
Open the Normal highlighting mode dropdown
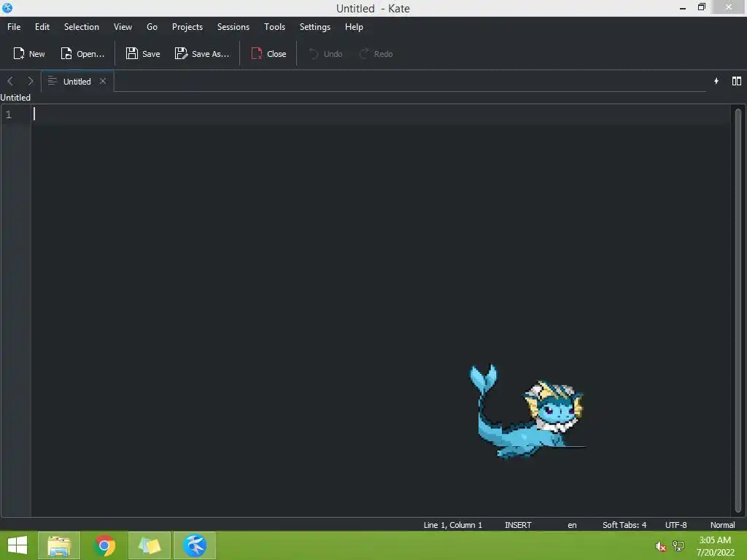(x=722, y=525)
